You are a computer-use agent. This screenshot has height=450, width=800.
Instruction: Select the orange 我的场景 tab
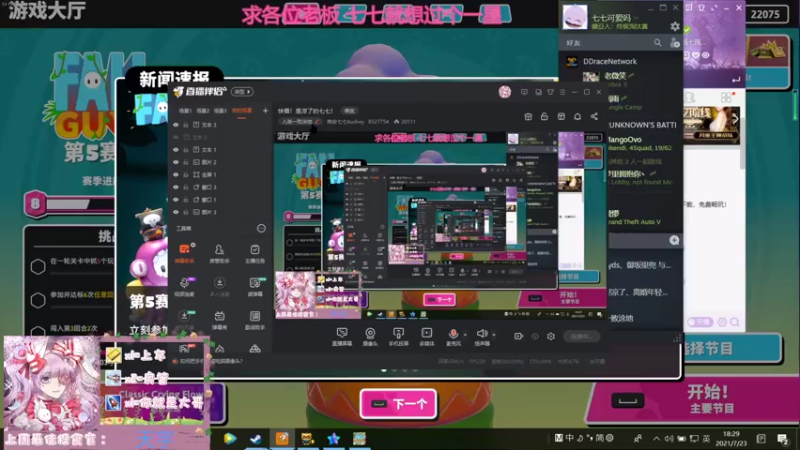click(x=242, y=111)
